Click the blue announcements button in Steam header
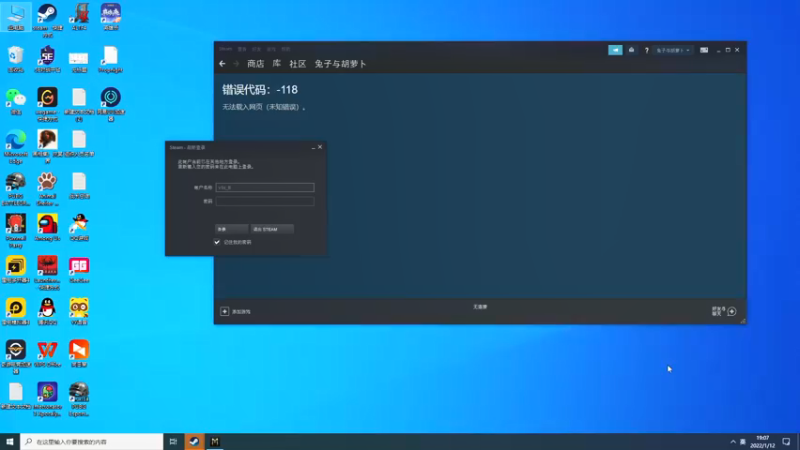800x450 pixels. 615,50
